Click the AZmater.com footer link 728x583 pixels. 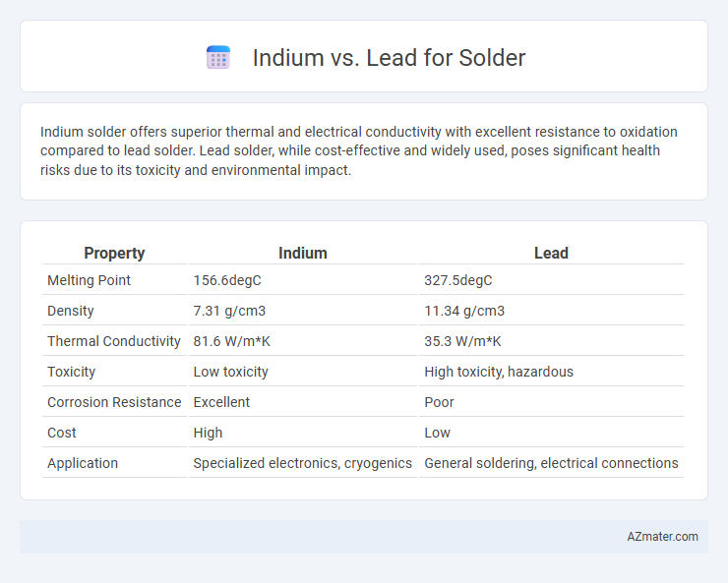coord(662,537)
